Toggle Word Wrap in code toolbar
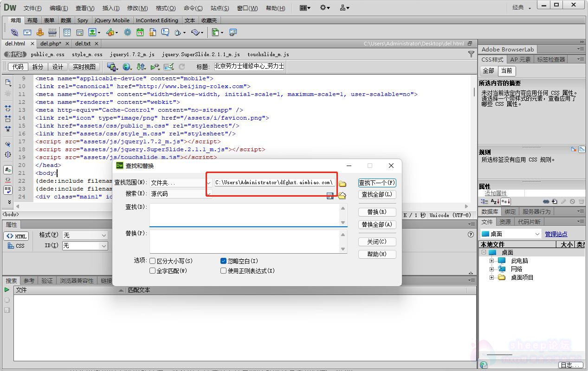 click(x=8, y=190)
